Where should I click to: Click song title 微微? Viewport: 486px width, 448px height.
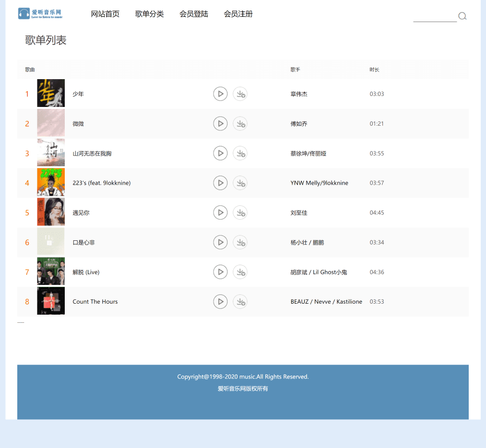point(78,124)
